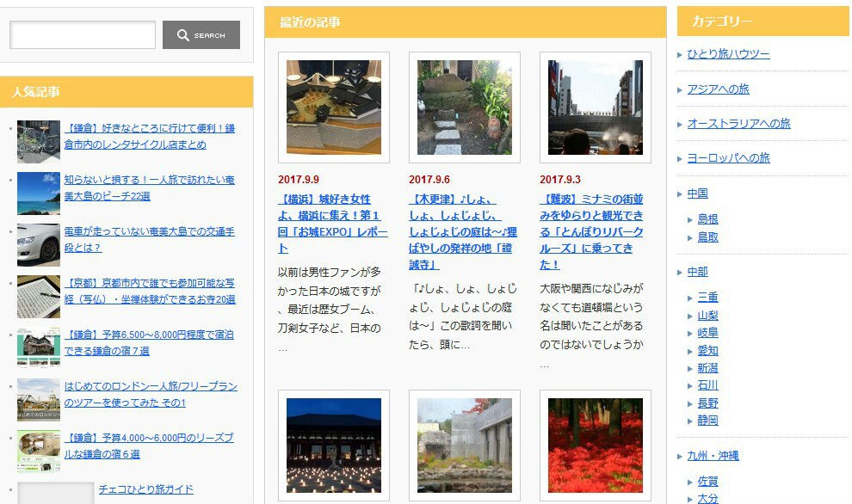Open the Kamakura 6,500-8,000 yen lodging article
852x504 pixels.
tap(149, 342)
